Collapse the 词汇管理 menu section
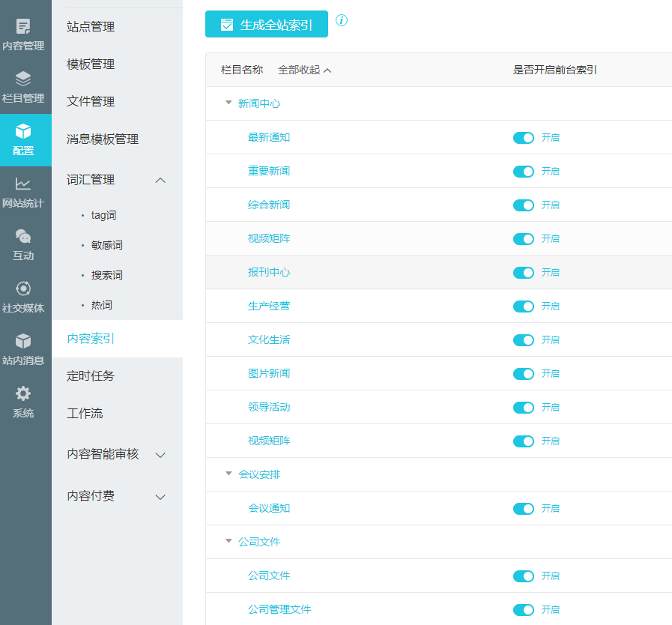672x625 pixels. 160,180
